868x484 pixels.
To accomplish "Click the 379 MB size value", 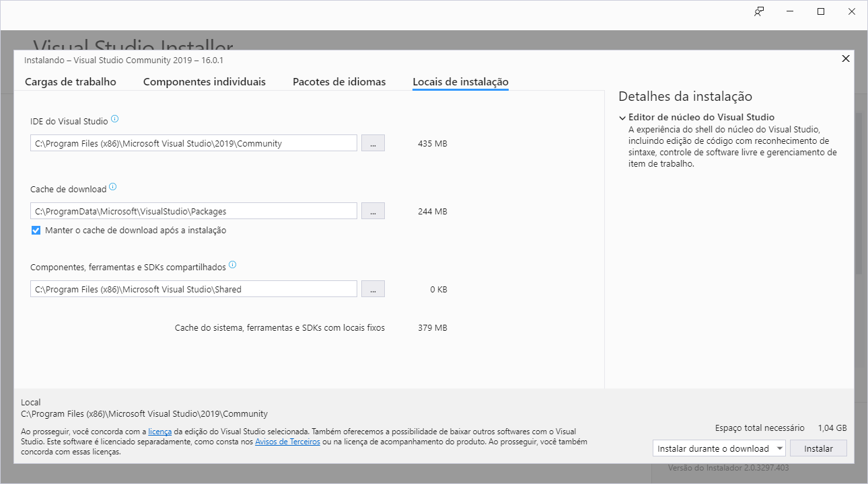I will (x=432, y=328).
